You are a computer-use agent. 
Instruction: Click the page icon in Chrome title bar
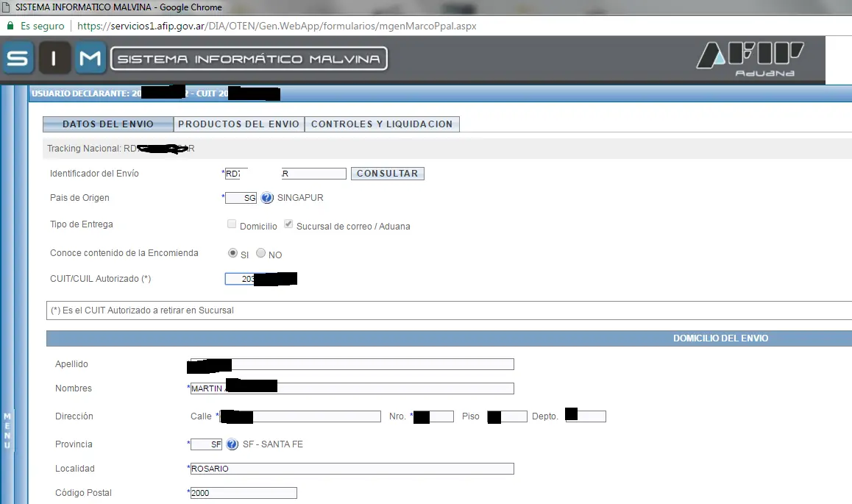click(x=6, y=7)
